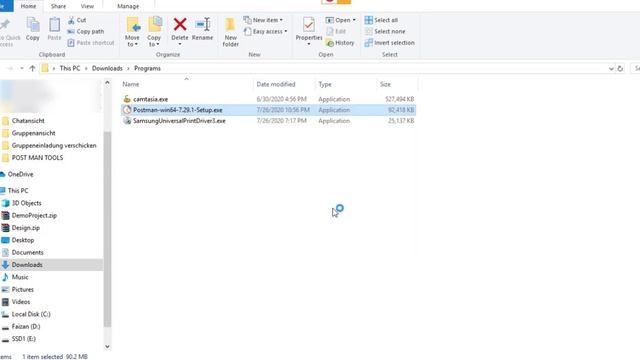
Task: Switch to the Home ribbon tab
Action: pyautogui.click(x=28, y=6)
